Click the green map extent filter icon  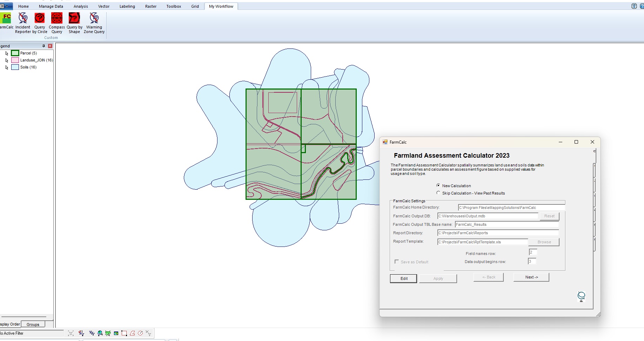tap(108, 333)
